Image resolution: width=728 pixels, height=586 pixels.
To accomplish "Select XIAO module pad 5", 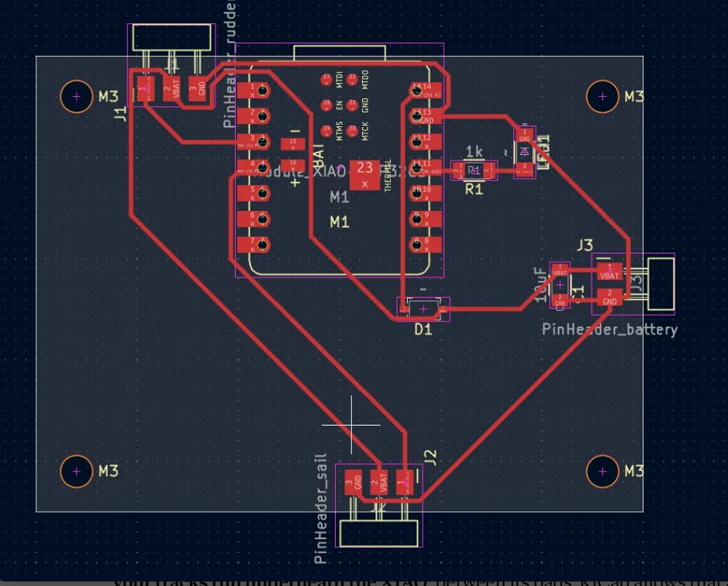I will point(254,193).
